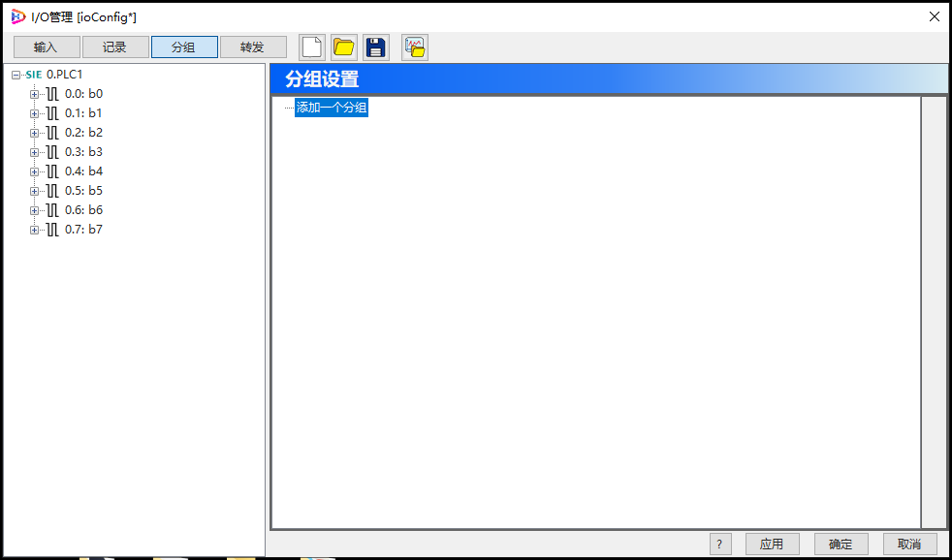Expand the 0.1: b1 node
Viewport: 952px width, 560px height.
point(35,114)
